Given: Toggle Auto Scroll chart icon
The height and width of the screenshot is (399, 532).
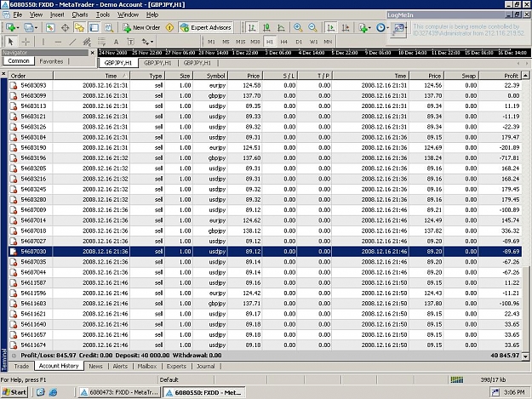Looking at the screenshot, I should coord(330,27).
